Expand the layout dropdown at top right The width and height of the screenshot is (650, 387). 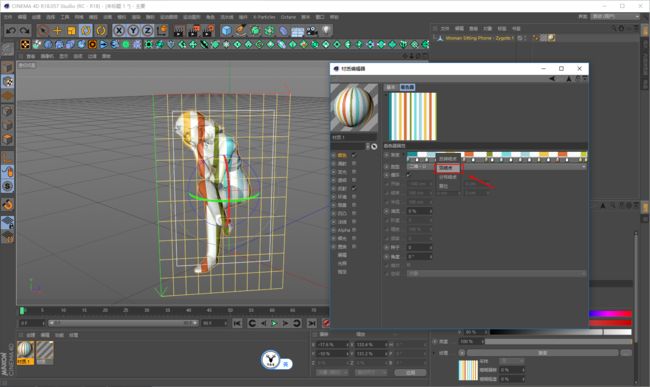(x=615, y=17)
